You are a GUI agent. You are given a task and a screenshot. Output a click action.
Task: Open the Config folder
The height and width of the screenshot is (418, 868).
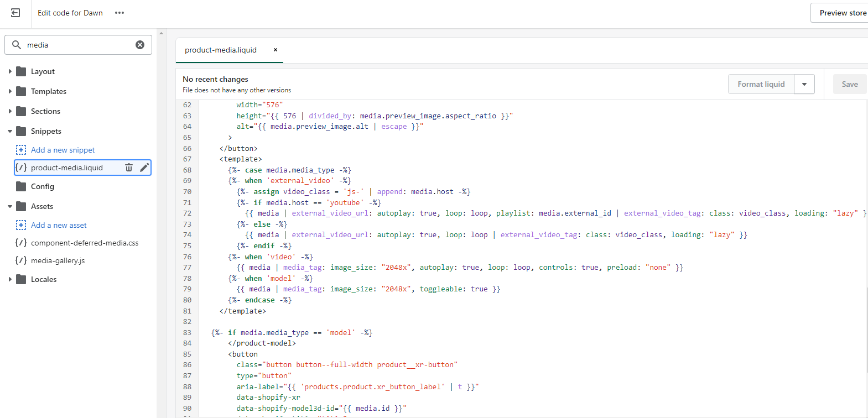pyautogui.click(x=42, y=186)
